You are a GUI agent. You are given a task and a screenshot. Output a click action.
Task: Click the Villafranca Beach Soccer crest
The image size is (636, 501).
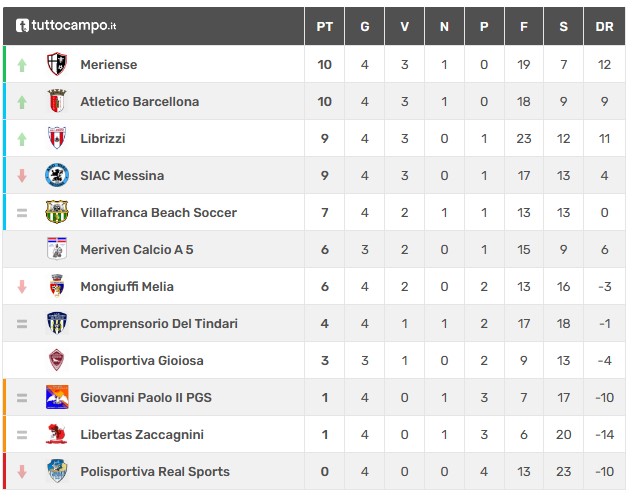tap(57, 212)
